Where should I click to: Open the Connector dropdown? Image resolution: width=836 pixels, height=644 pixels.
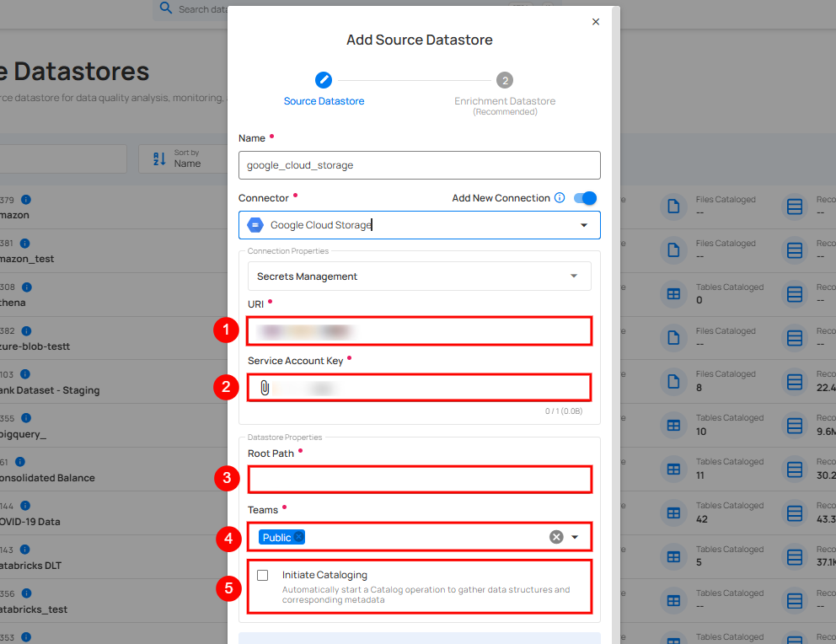(583, 224)
